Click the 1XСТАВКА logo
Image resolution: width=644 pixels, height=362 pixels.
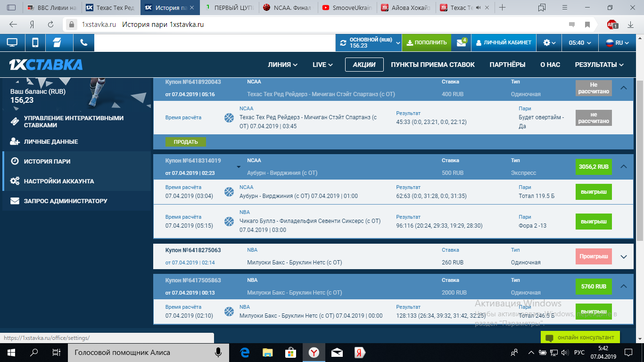tap(46, 65)
